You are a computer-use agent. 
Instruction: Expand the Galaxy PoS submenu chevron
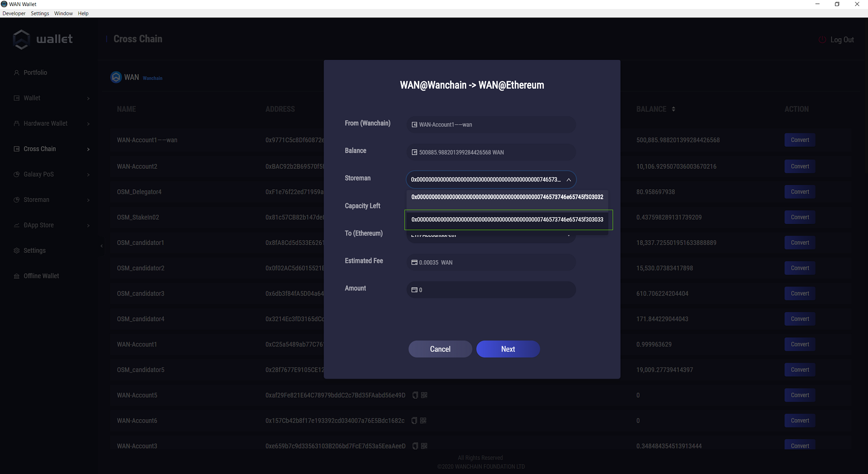[89, 175]
